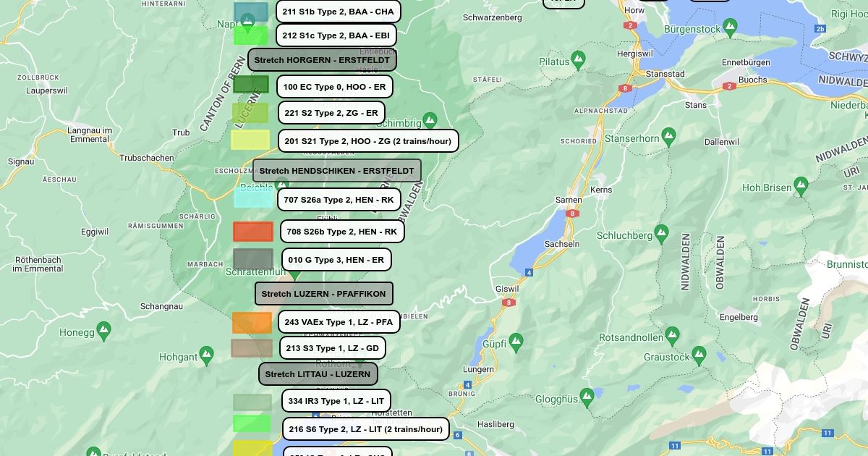The width and height of the screenshot is (868, 456).
Task: Click the Pilatus mountain peak icon
Action: tap(578, 59)
